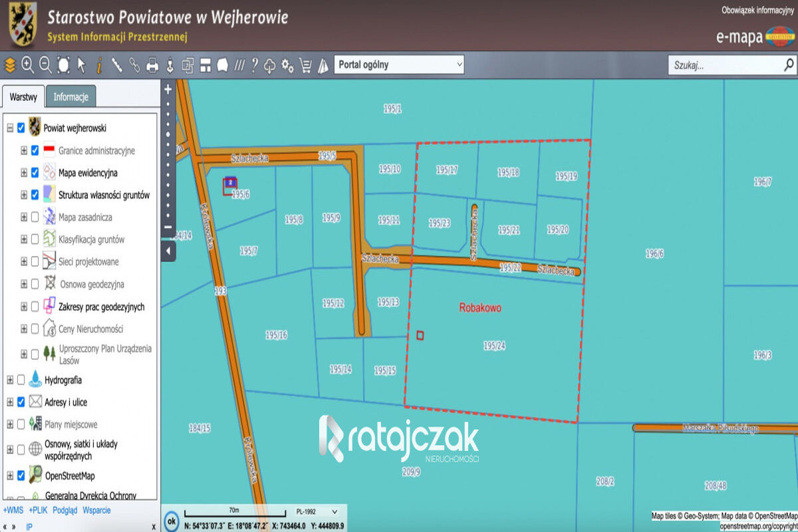Select the polygon shape drawing tool
Screen dimensions: 798x532
coord(222,65)
